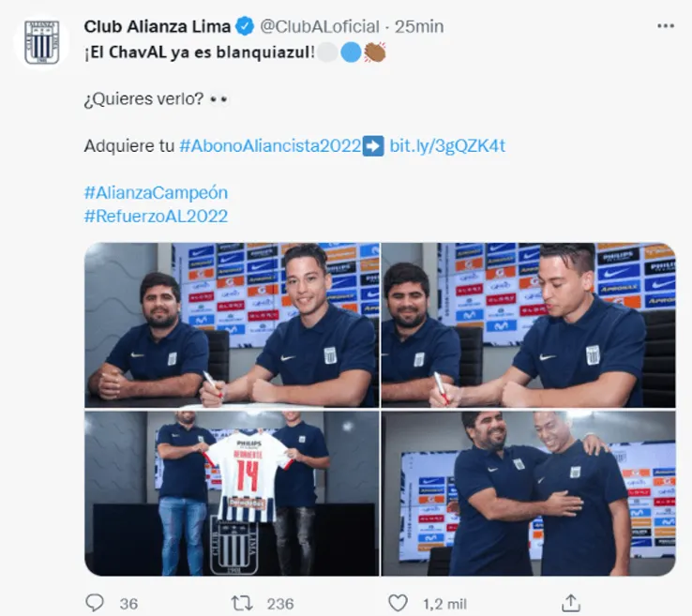
Task: Click the blue verified badge
Action: pos(245,26)
